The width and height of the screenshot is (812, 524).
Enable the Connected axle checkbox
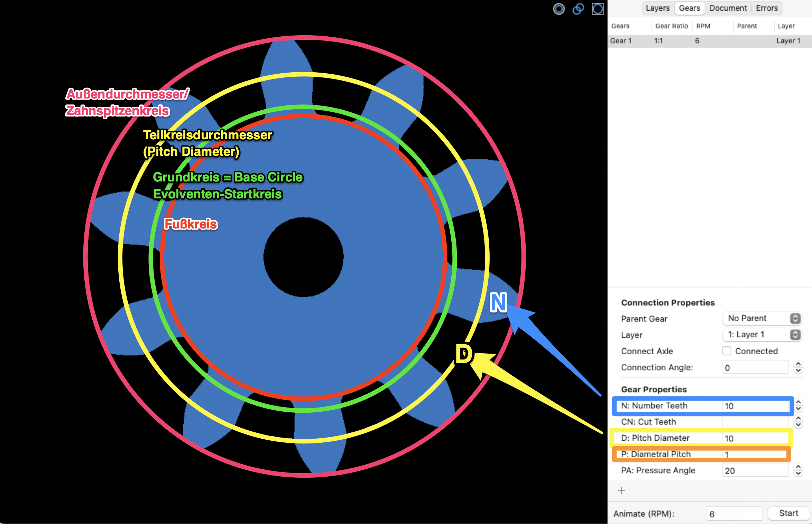coord(727,351)
